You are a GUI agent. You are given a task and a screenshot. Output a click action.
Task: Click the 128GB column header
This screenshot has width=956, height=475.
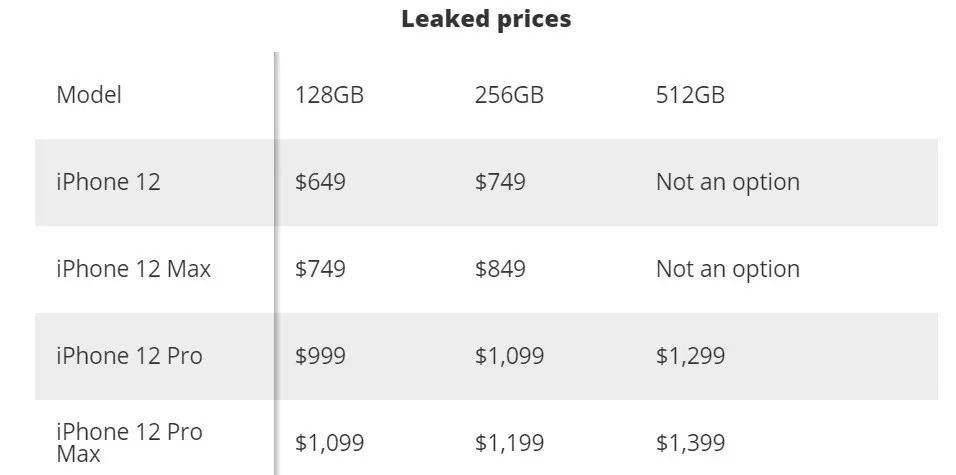pyautogui.click(x=329, y=95)
